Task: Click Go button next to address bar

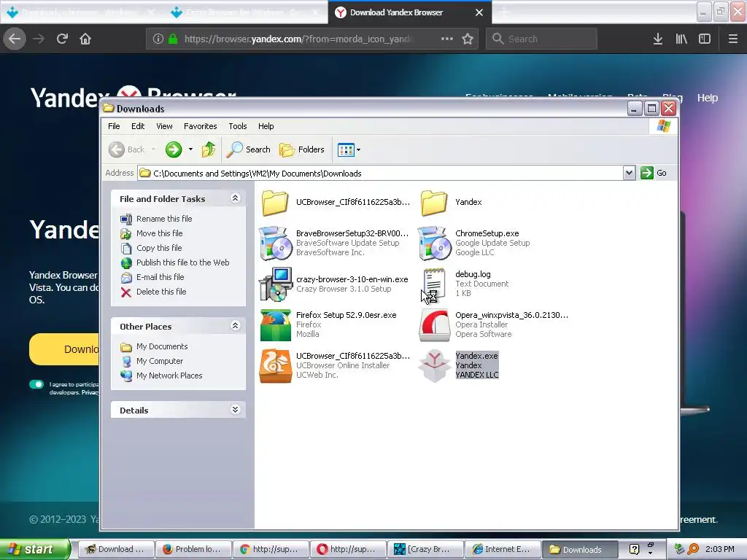Action: point(654,173)
